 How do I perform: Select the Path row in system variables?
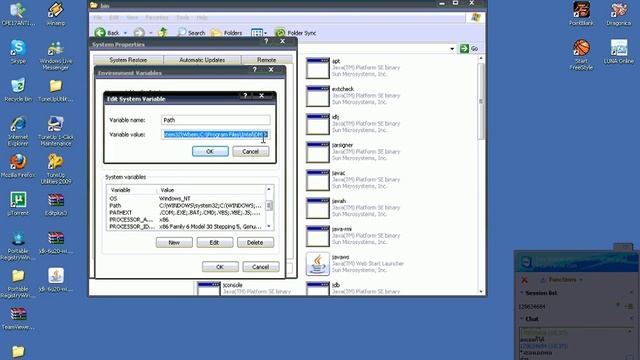click(186, 206)
